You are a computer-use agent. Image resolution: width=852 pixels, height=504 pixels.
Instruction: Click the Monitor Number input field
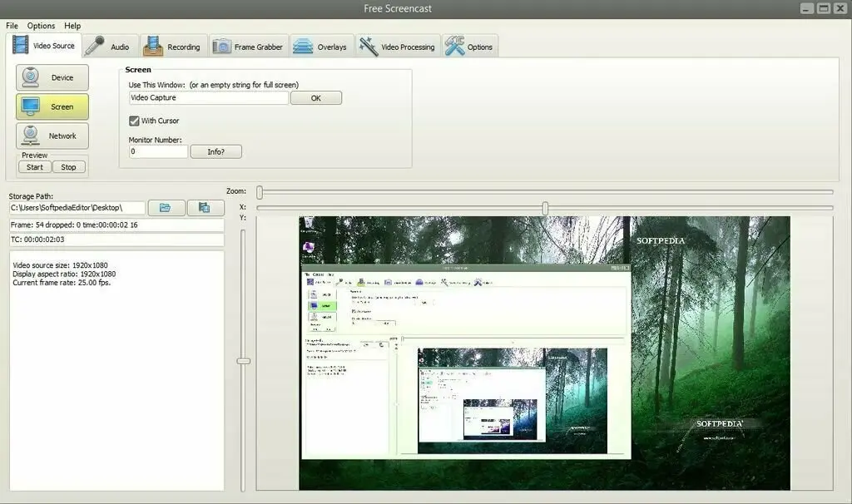click(x=158, y=151)
